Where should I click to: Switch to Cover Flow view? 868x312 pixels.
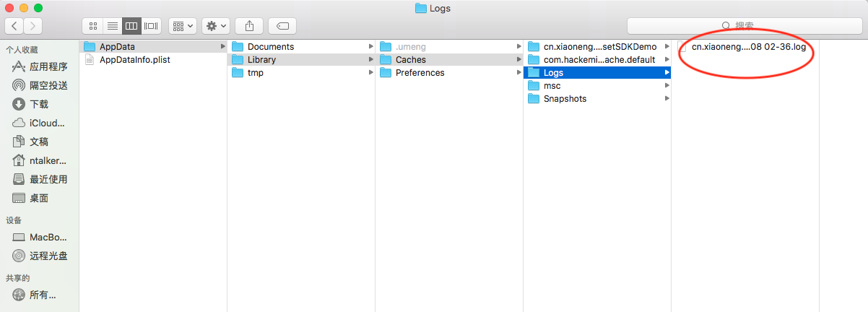[x=151, y=26]
